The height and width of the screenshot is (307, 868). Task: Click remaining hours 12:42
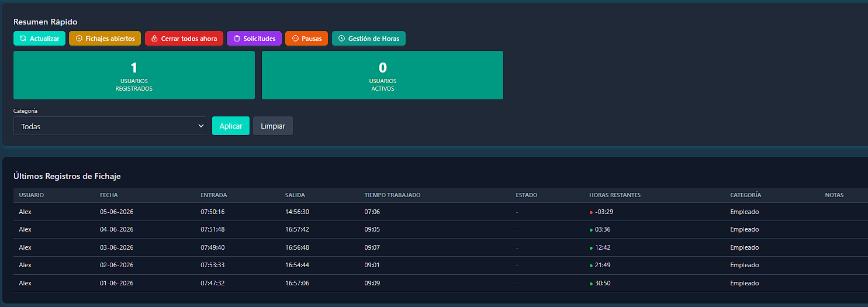click(603, 247)
